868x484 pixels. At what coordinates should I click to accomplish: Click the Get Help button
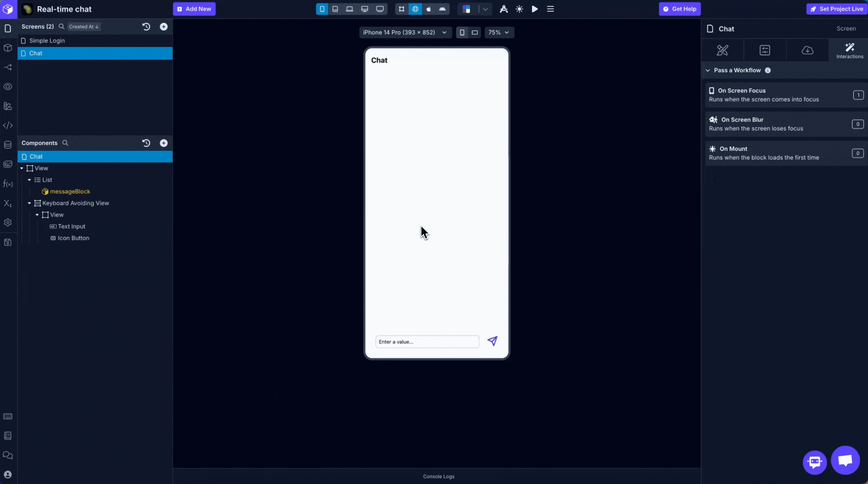680,9
